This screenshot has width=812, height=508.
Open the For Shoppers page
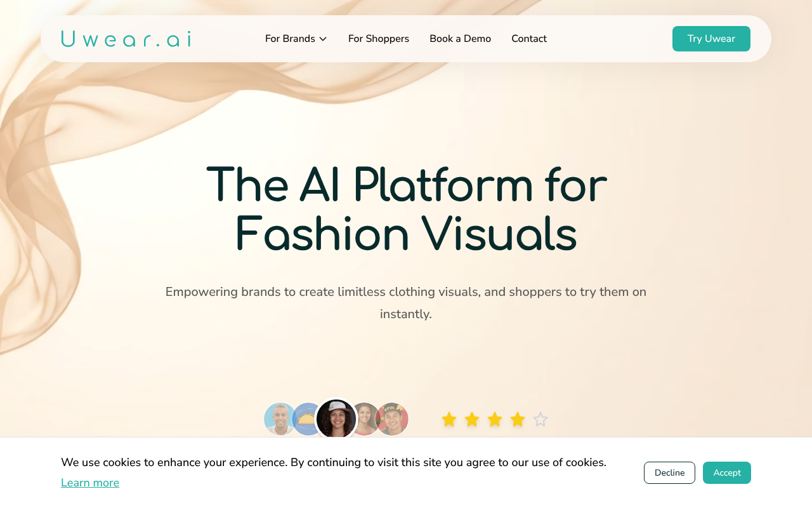tap(378, 38)
